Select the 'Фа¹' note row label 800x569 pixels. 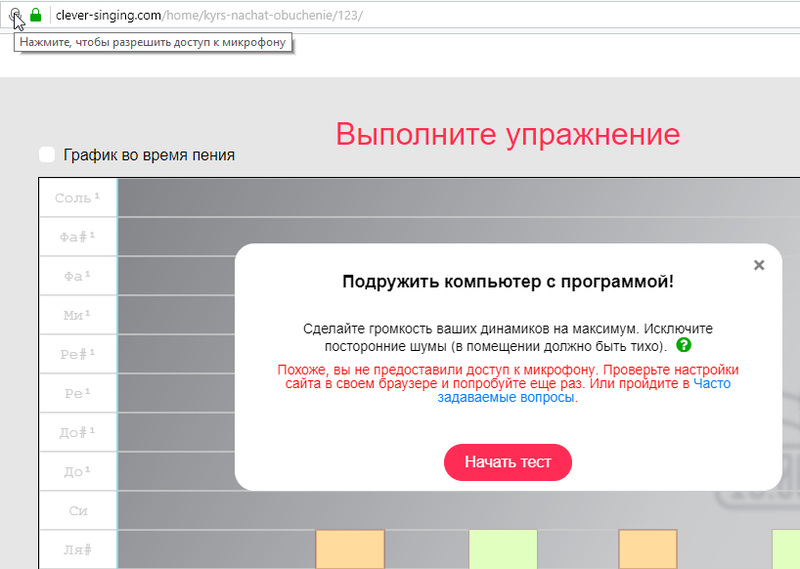point(78,276)
